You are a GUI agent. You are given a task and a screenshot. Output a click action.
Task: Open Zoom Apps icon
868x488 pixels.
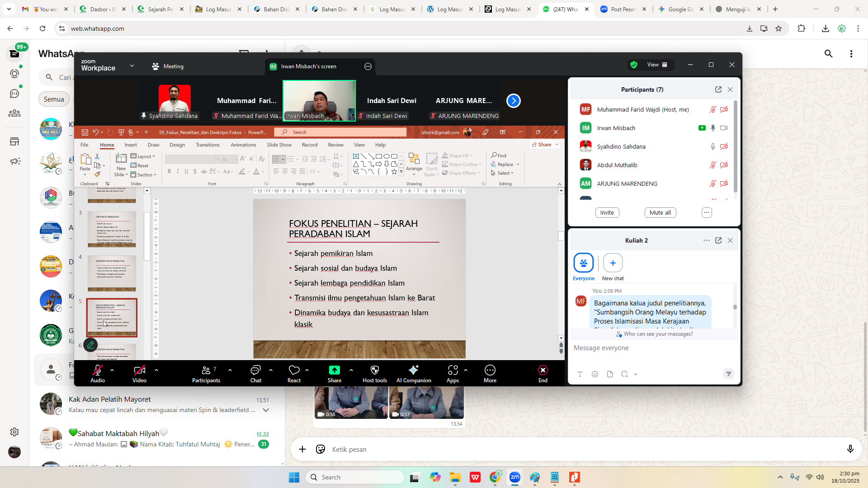(x=453, y=374)
